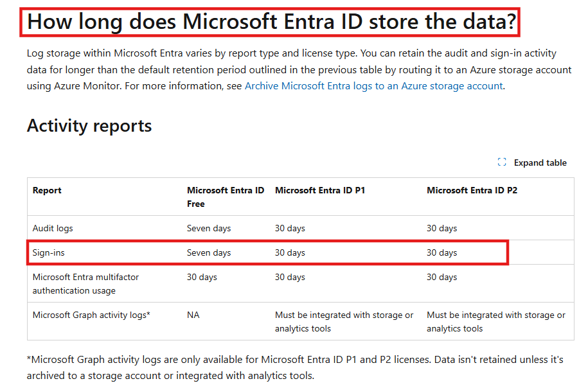Select the Microsoft Entra ID P2 header
588x388 pixels.
coord(472,190)
